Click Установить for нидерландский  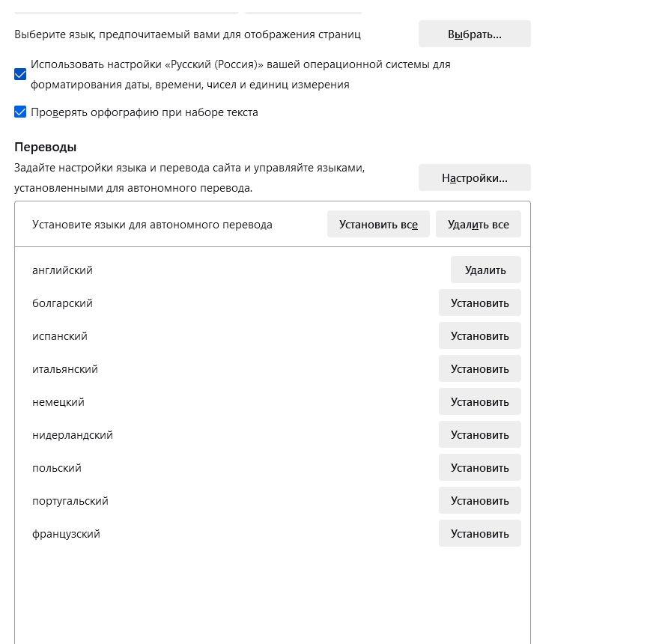(x=479, y=435)
